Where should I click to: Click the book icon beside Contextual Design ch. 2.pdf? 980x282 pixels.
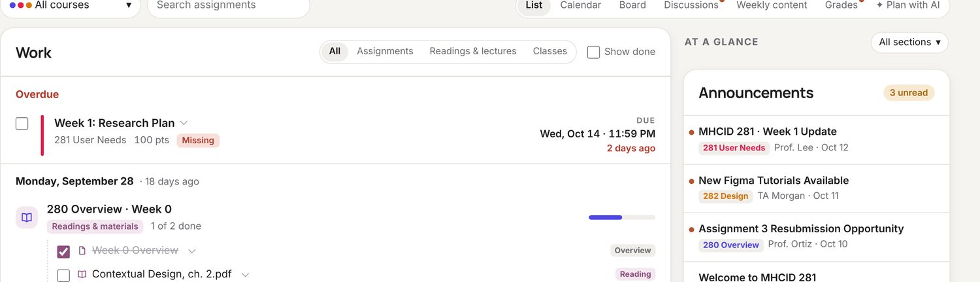click(x=82, y=275)
